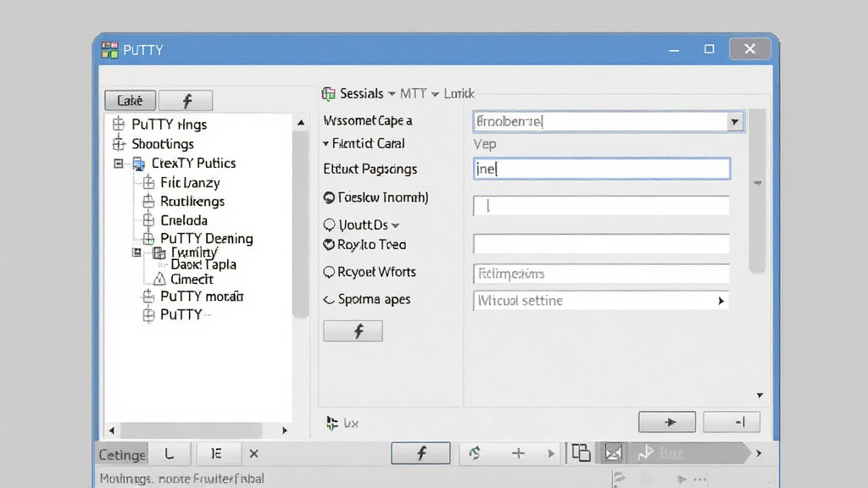Select PuTTY rlngs tree node
The image size is (868, 488).
coord(169,124)
